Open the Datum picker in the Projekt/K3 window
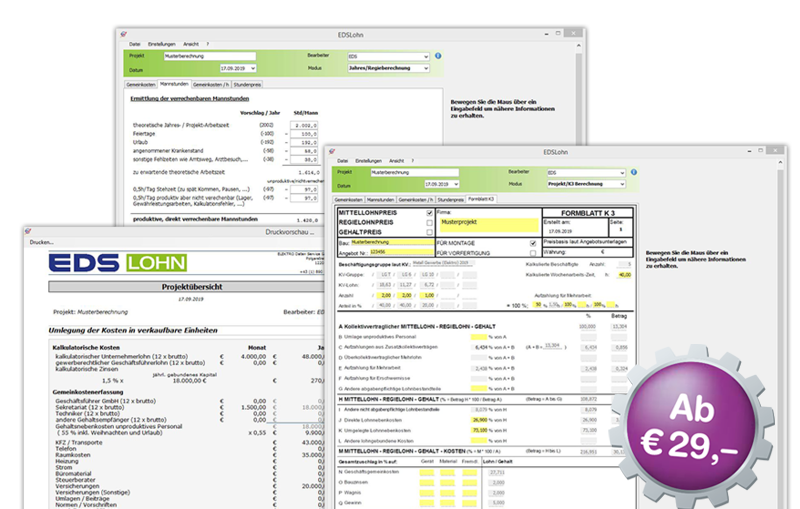 [x=442, y=184]
